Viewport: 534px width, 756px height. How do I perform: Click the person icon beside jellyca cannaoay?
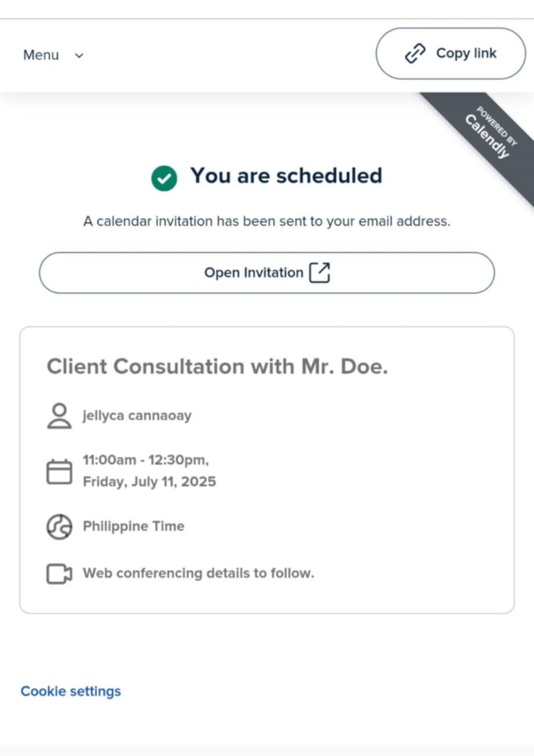coord(59,416)
